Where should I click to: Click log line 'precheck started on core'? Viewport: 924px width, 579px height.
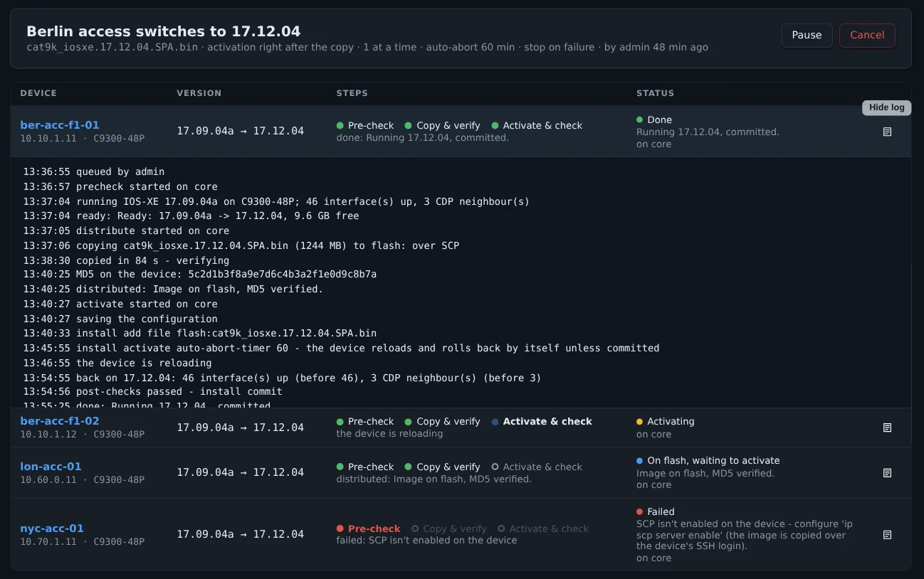120,186
